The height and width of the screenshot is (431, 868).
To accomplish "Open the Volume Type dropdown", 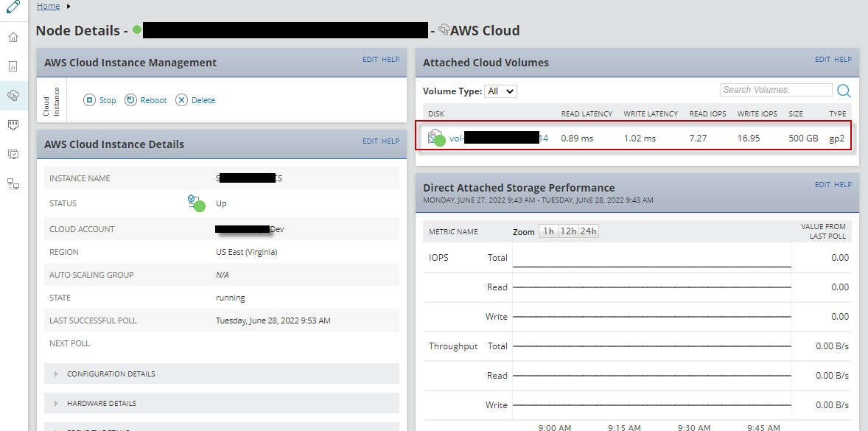I will [x=500, y=91].
